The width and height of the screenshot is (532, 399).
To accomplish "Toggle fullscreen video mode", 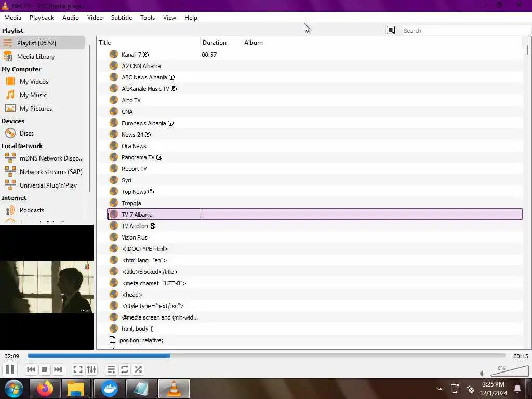I will (78, 369).
